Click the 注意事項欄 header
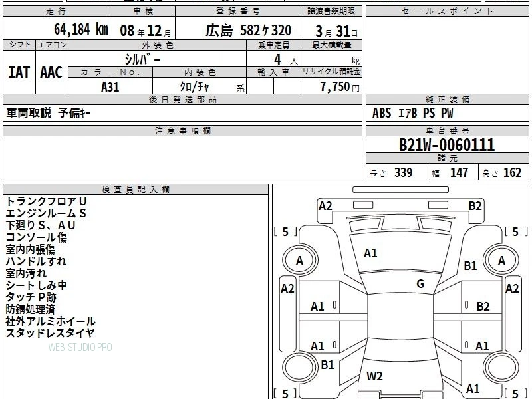Image resolution: width=532 pixels, height=399 pixels. pos(183,130)
